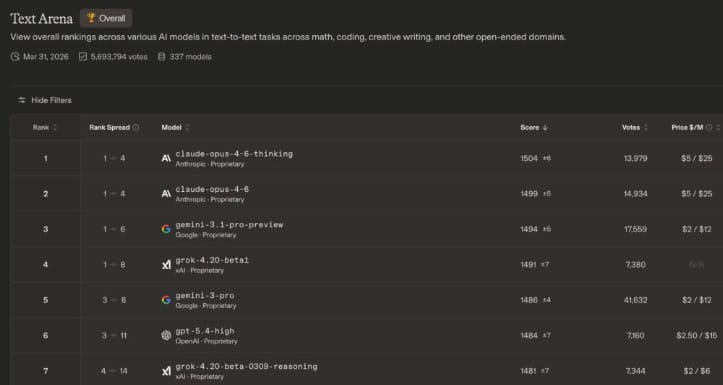723x385 pixels.
Task: Open the gemini-3.1-pro-preview model link
Action: (229, 225)
